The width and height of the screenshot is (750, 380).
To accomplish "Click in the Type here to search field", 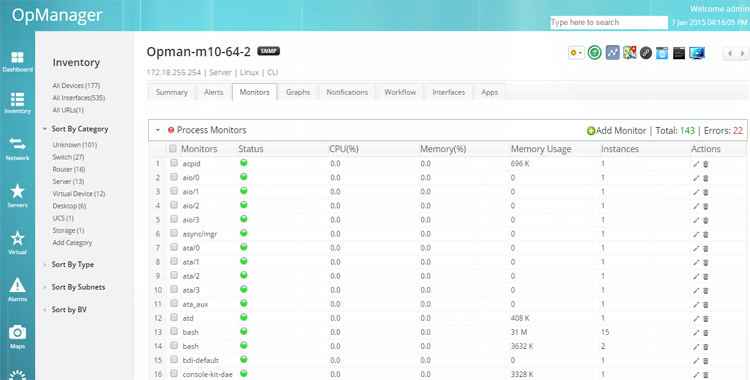I will click(x=609, y=22).
